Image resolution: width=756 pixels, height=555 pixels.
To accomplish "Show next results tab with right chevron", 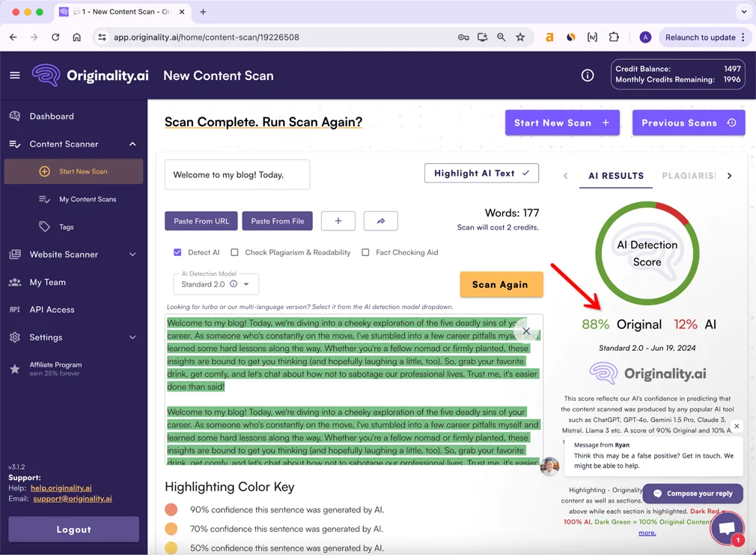I will 730,176.
